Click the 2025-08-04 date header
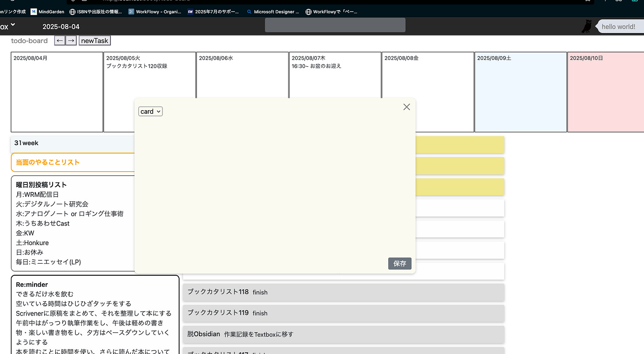 point(61,27)
